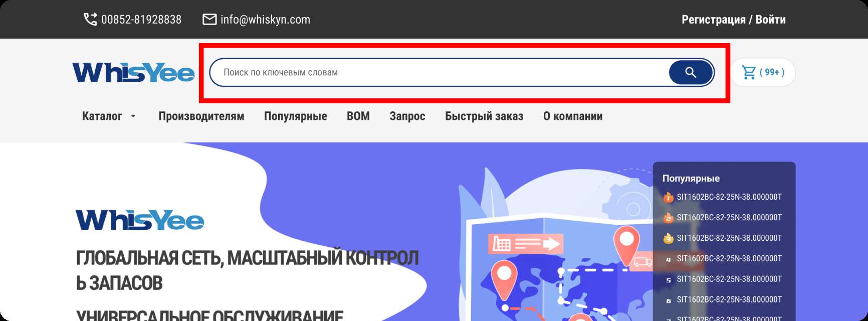Click the envelope email icon
The height and width of the screenshot is (321, 868).
(209, 19)
